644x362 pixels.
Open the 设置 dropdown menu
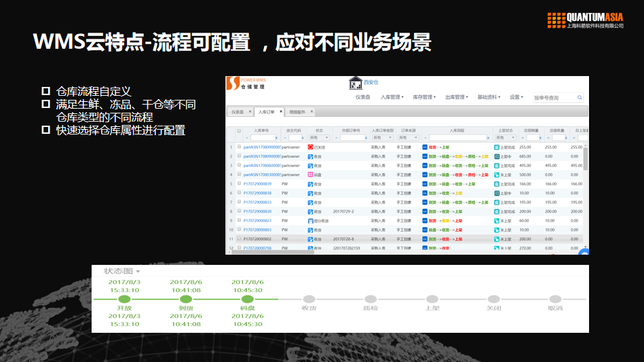tap(516, 97)
